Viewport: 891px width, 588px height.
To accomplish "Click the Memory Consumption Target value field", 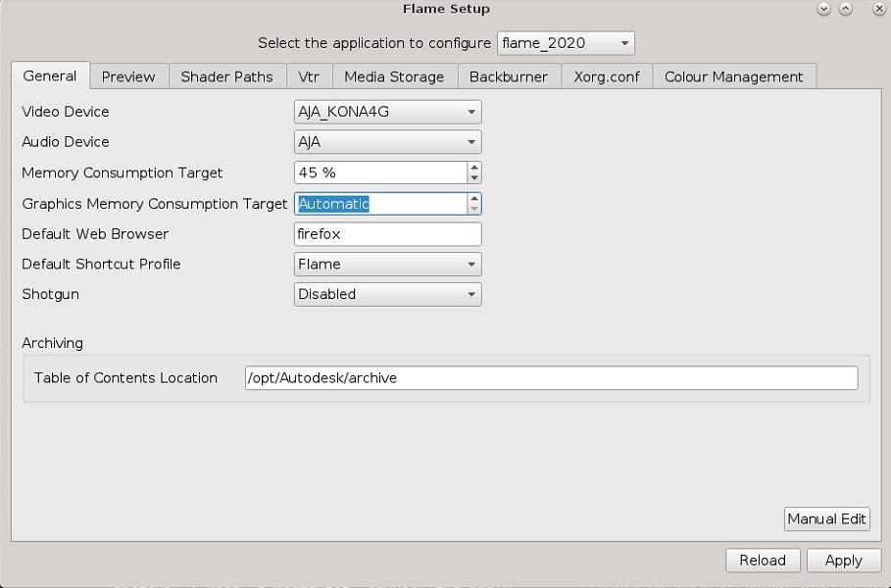I will (380, 172).
